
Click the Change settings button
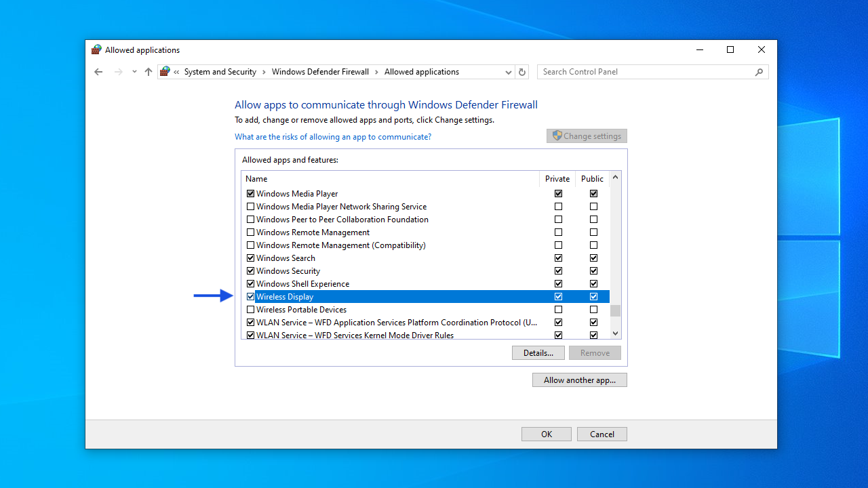(x=587, y=136)
